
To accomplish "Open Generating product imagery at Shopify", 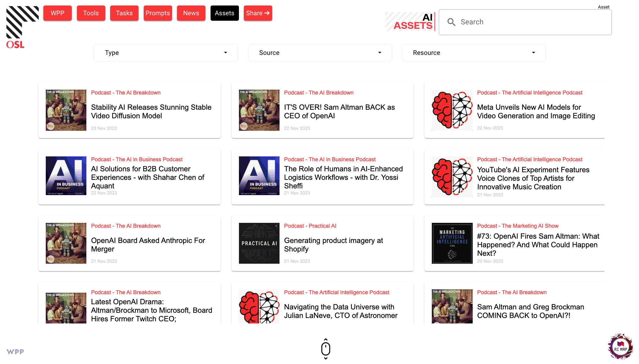I will [x=333, y=245].
